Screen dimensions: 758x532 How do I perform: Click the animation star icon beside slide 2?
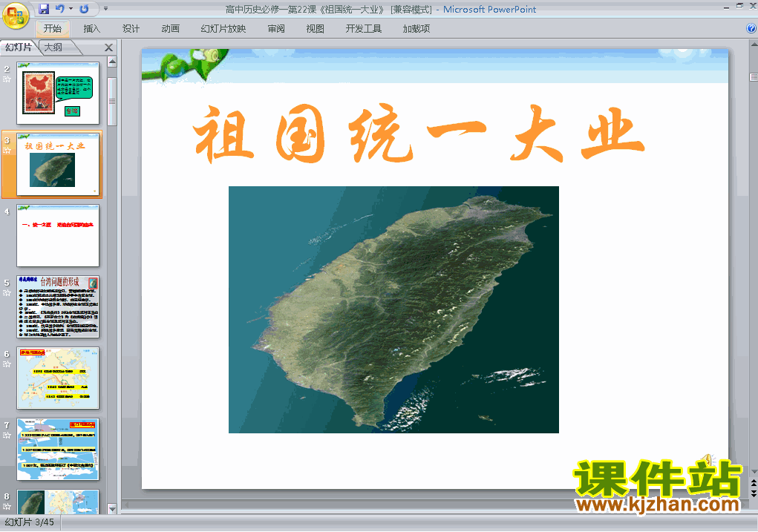coord(7,79)
